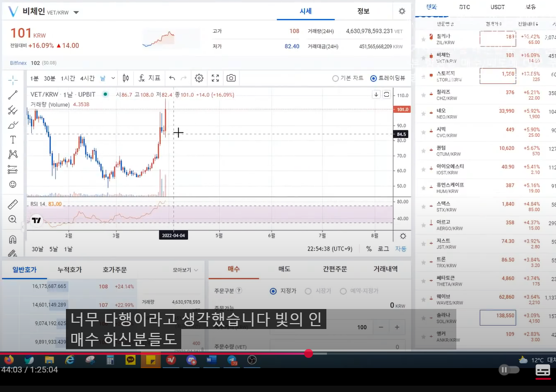This screenshot has width=556, height=392.
Task: Toggle percent % scale on chart
Action: click(x=369, y=249)
